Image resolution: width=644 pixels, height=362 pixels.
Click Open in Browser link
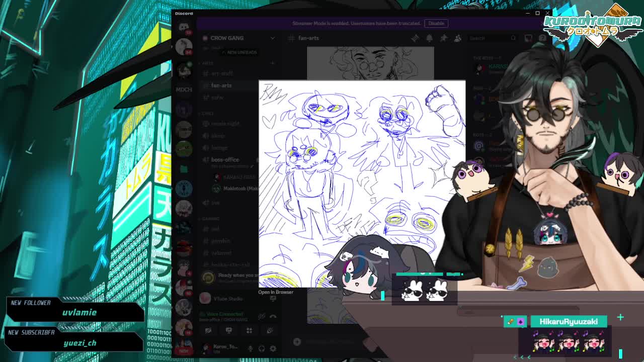tap(276, 292)
